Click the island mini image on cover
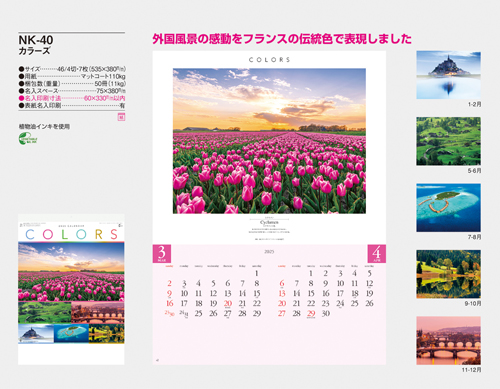Viewport: 500px width, 389px height. (x=71, y=333)
